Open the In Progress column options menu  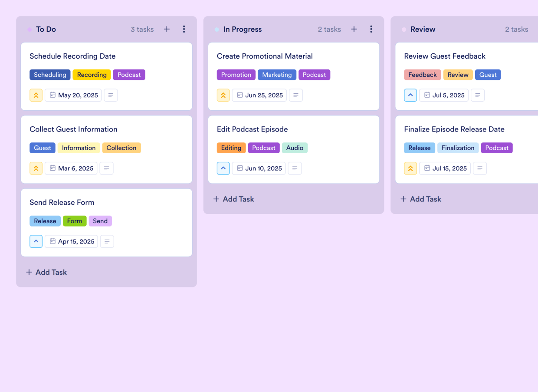(371, 29)
